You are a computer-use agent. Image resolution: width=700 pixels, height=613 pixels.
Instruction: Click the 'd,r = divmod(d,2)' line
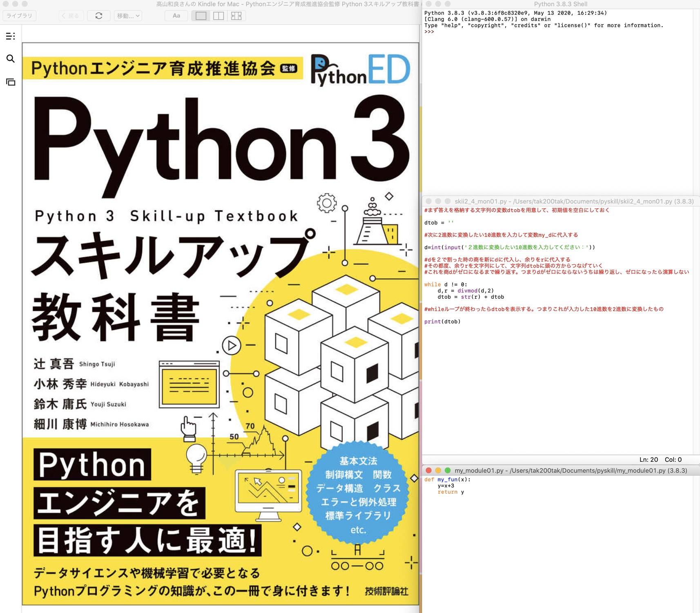click(466, 291)
